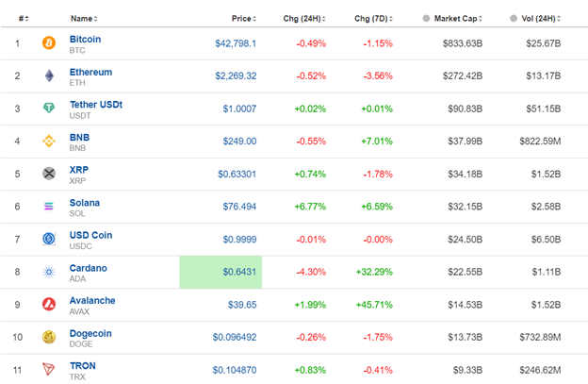Click USD Coin price $0.9999
This screenshot has width=588, height=384.
[239, 240]
